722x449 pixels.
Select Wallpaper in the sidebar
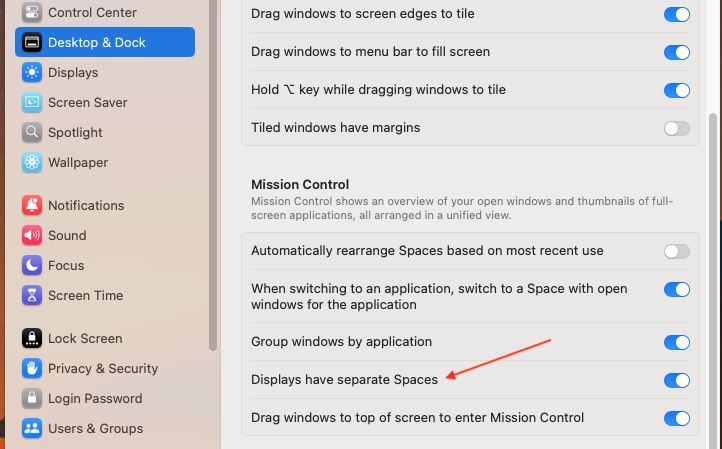78,163
